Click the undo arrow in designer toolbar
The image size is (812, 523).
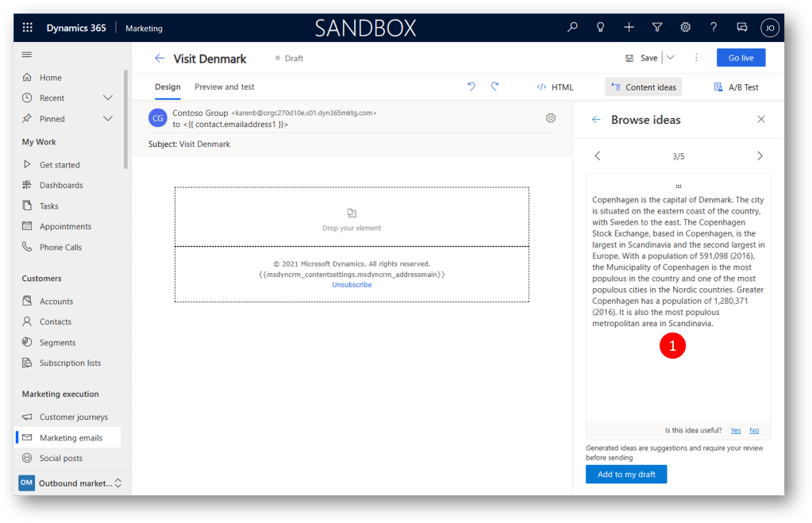pyautogui.click(x=471, y=87)
